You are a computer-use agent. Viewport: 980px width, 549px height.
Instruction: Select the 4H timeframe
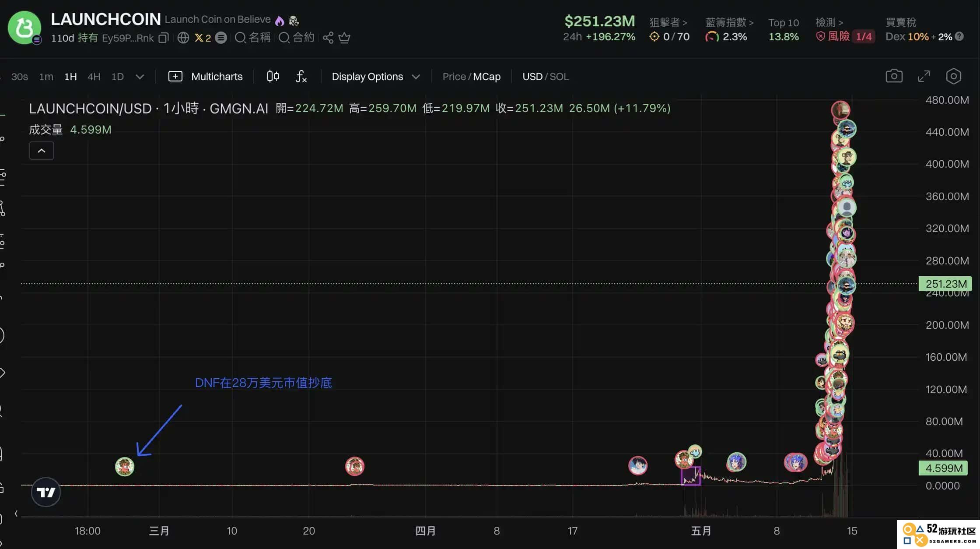[94, 77]
